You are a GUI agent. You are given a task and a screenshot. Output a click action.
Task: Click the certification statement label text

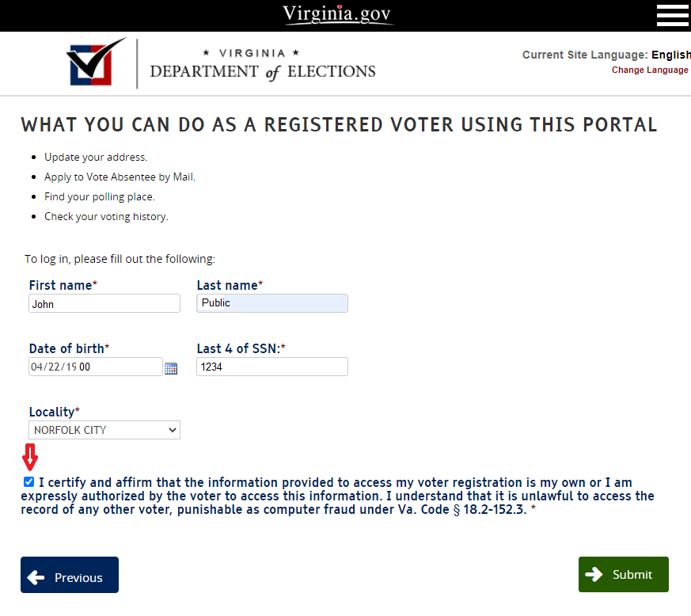point(332,496)
